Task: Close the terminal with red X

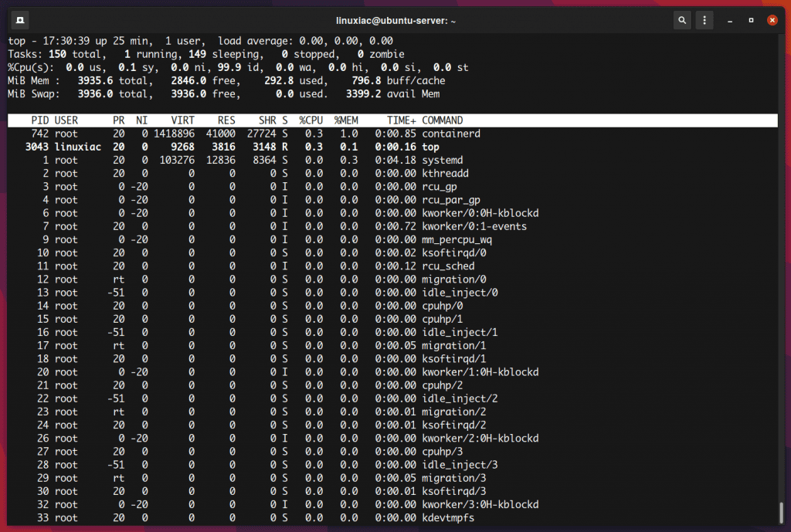Action: click(772, 20)
